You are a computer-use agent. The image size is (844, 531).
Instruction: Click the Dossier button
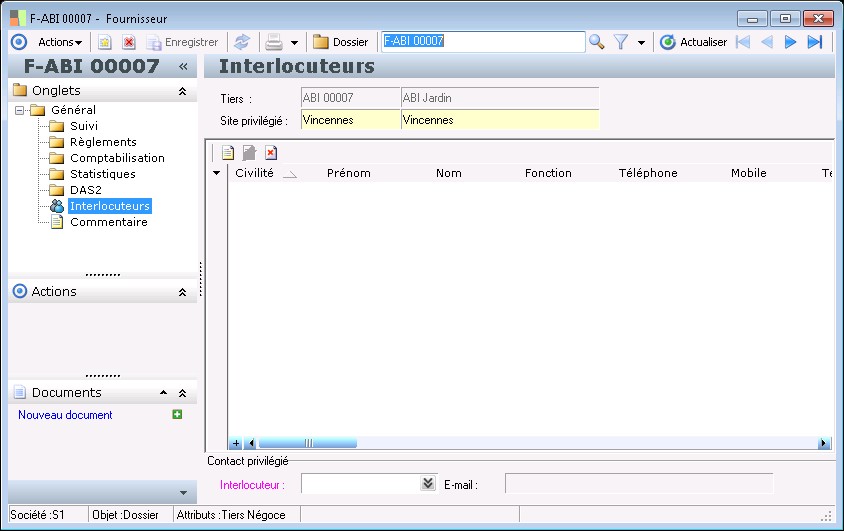341,42
